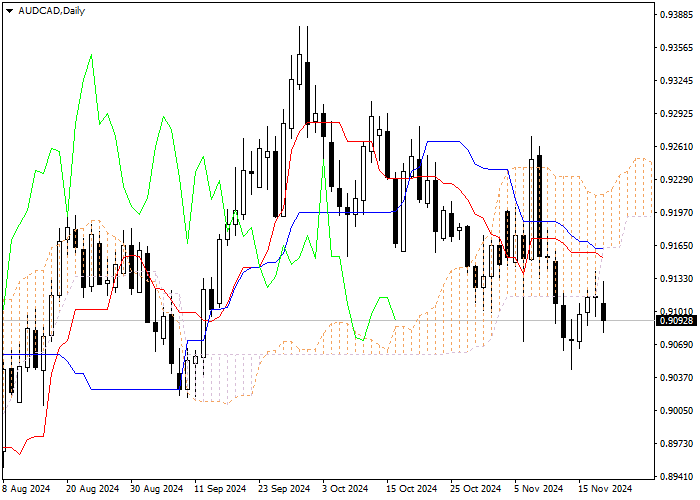Image resolution: width=700 pixels, height=500 pixels.
Task: Click the 0.92925 price scale label
Action: (x=676, y=114)
